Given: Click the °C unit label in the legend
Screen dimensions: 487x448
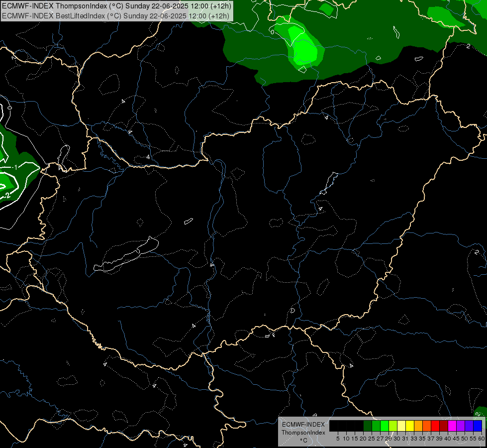Looking at the screenshot, I should [304, 441].
